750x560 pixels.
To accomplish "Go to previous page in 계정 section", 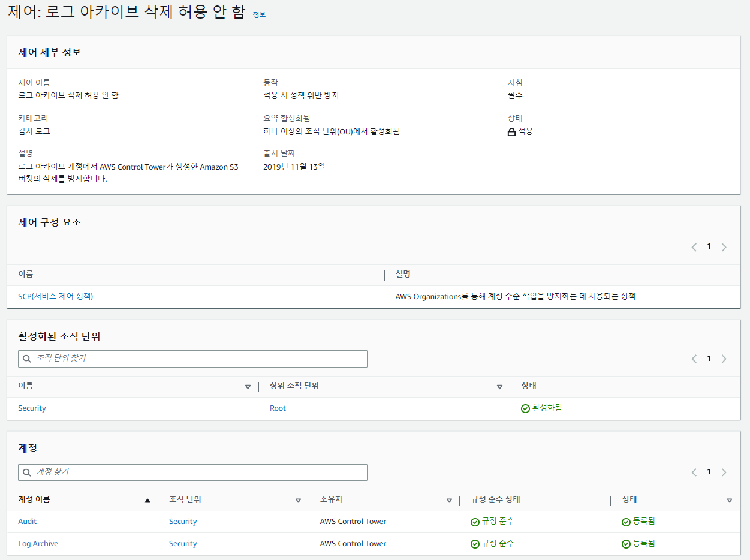I will pos(694,472).
